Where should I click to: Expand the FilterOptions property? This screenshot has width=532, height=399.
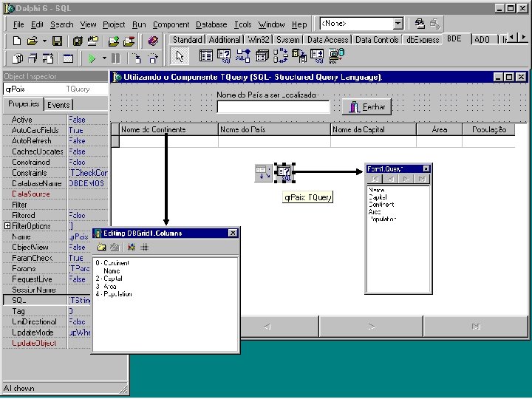click(7, 225)
